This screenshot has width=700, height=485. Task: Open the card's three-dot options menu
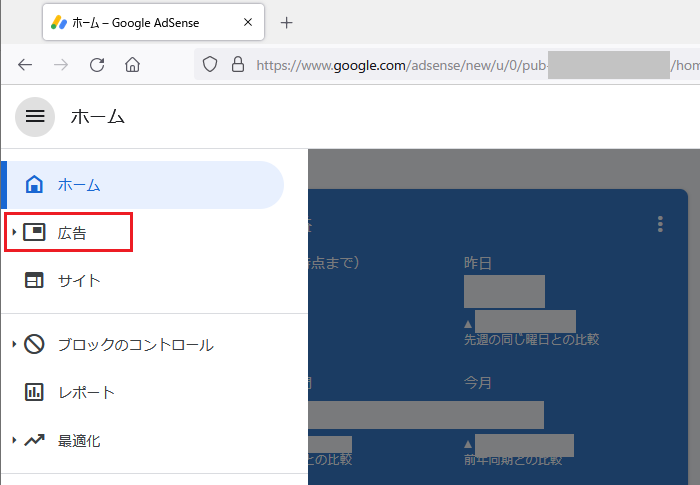pyautogui.click(x=660, y=224)
